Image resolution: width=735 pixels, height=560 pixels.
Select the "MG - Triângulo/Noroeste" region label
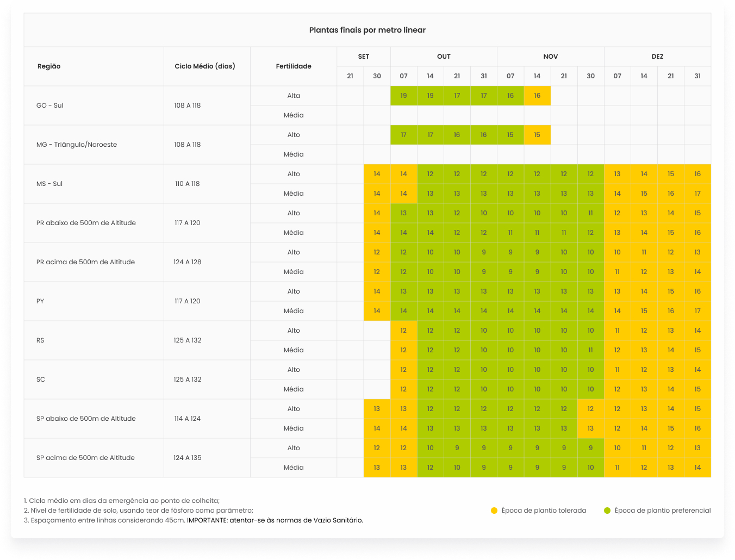pyautogui.click(x=77, y=145)
